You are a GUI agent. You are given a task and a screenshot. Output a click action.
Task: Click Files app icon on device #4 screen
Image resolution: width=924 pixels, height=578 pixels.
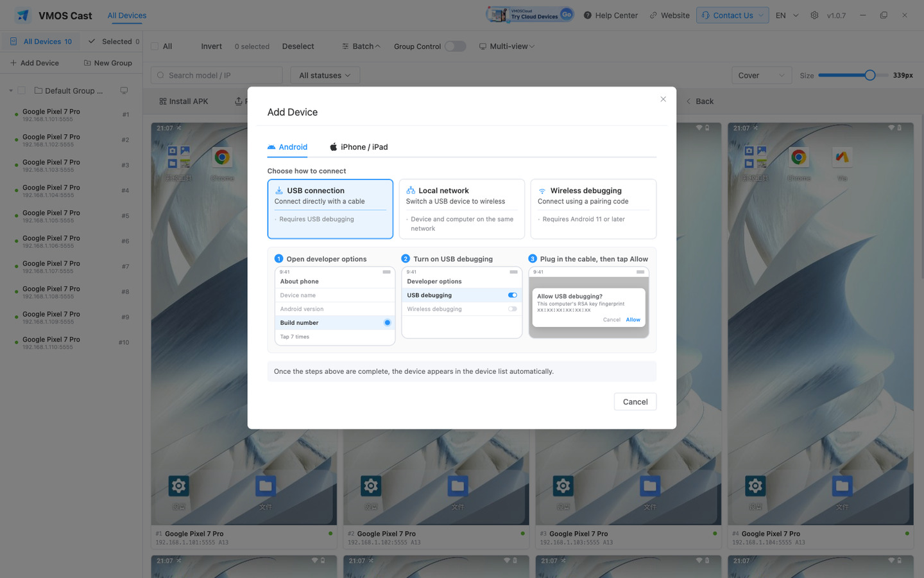(843, 486)
